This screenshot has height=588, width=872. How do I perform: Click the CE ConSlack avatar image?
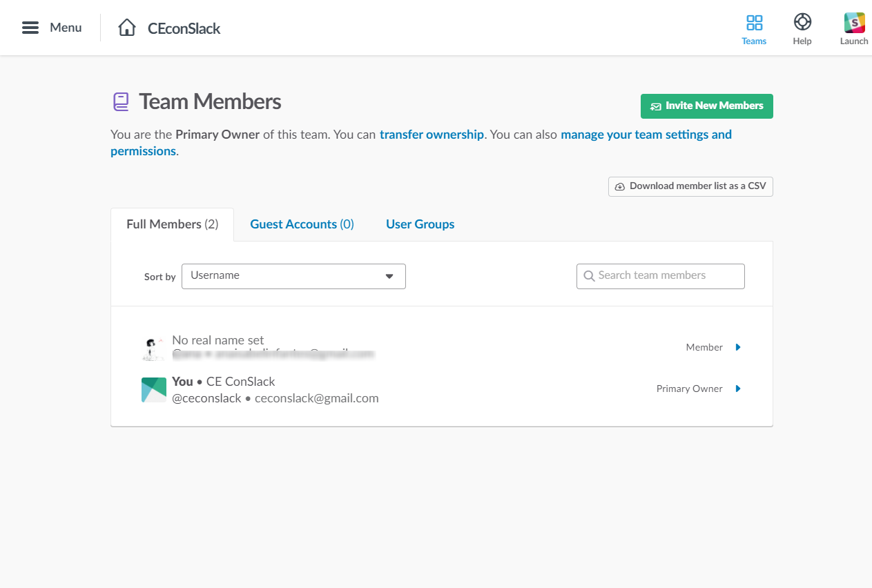tap(154, 390)
